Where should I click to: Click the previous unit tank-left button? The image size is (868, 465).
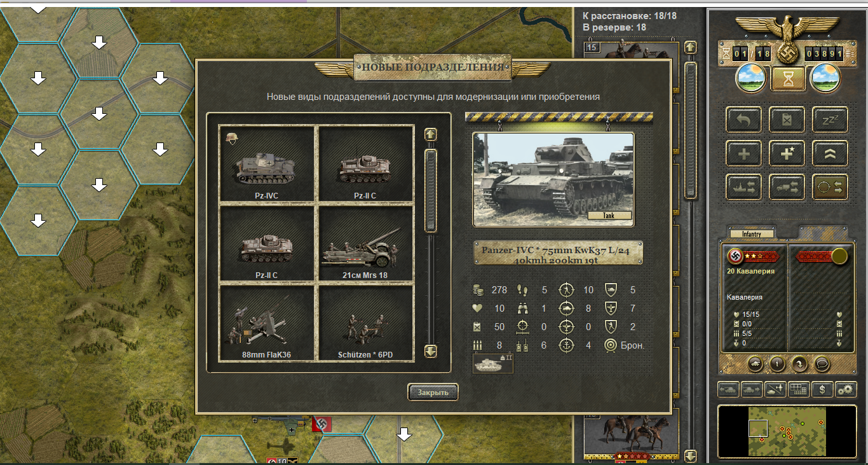(728, 389)
